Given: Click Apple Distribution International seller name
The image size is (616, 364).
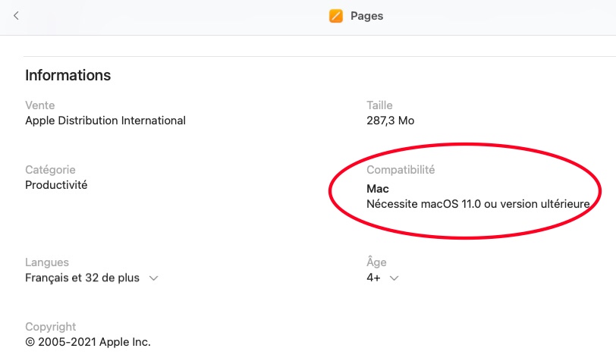Looking at the screenshot, I should (x=105, y=121).
